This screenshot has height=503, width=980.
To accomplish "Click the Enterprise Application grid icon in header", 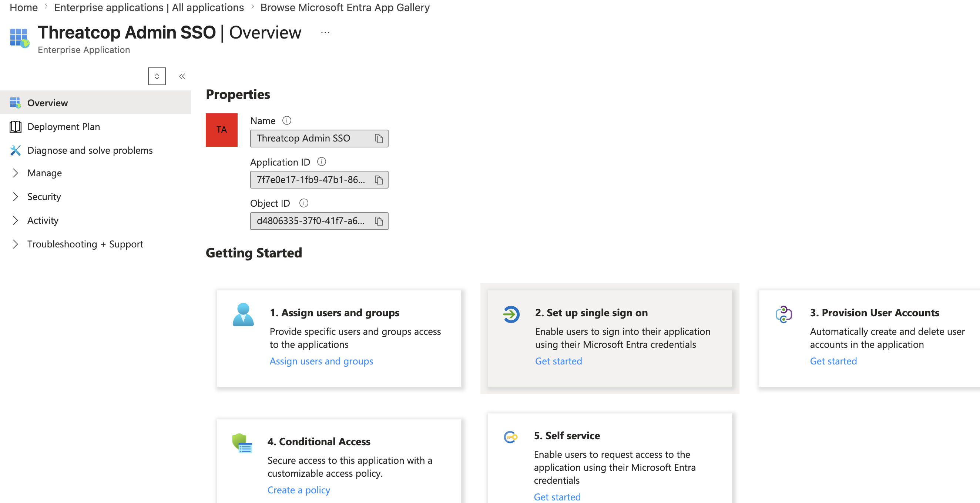I will coord(19,38).
